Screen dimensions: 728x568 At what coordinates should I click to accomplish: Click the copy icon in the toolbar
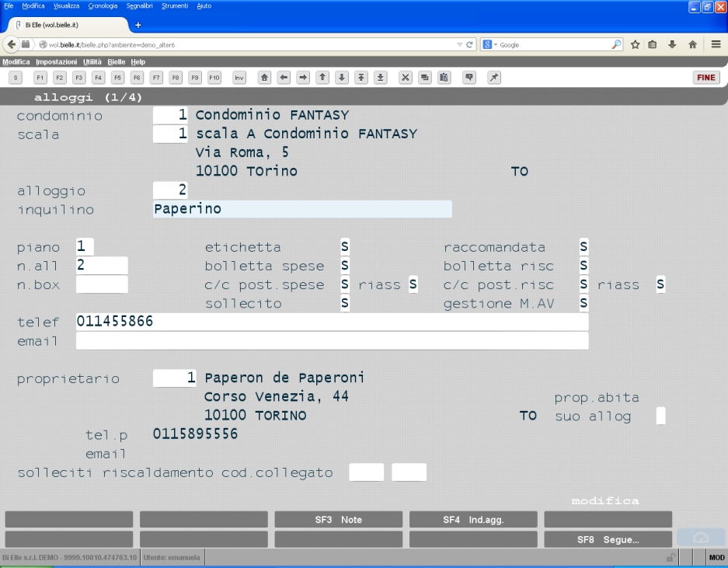coord(425,78)
